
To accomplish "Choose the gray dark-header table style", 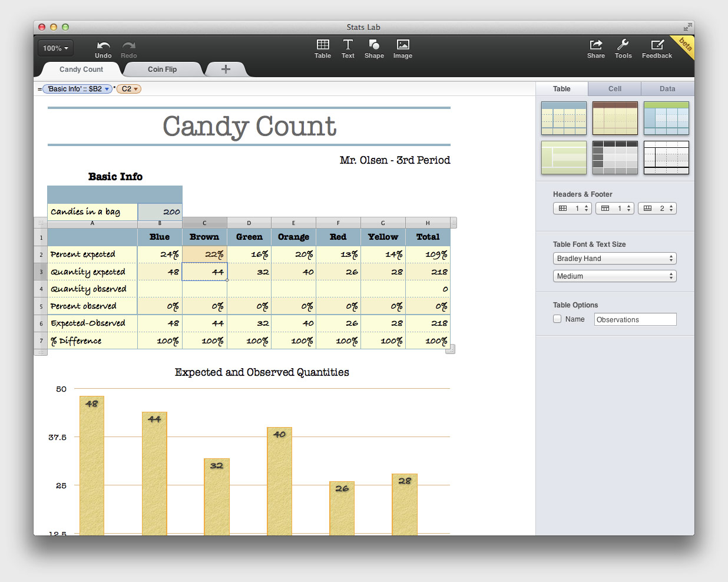I will (x=615, y=157).
